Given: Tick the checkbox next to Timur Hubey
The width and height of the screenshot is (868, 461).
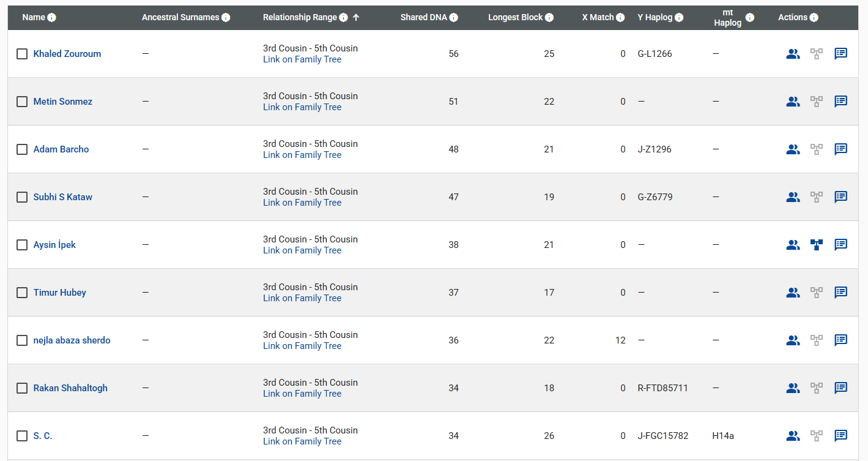Looking at the screenshot, I should pyautogui.click(x=22, y=293).
